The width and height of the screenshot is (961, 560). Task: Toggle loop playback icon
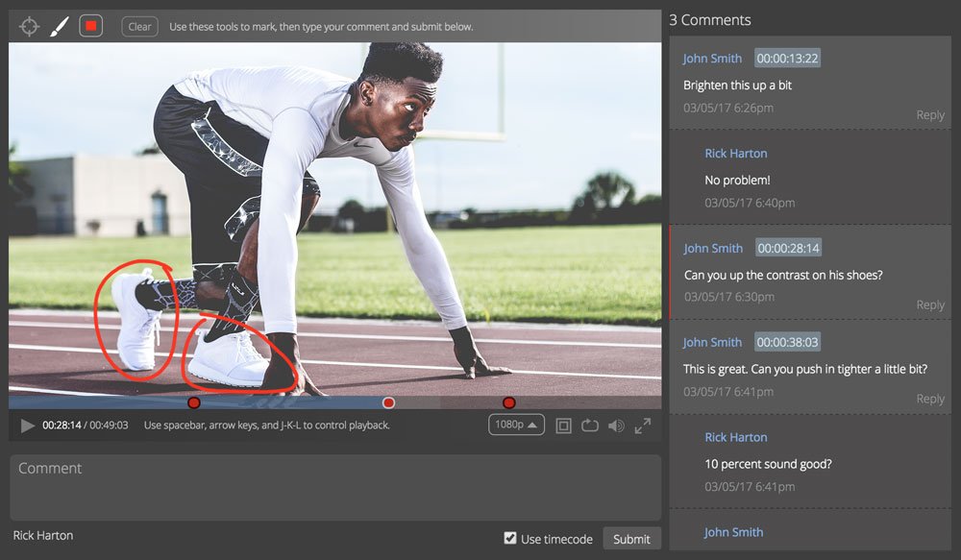coord(590,425)
